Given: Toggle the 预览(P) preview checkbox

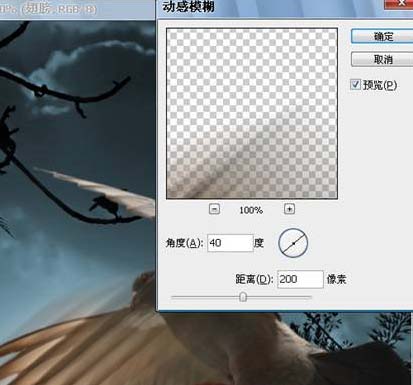Looking at the screenshot, I should [x=355, y=84].
